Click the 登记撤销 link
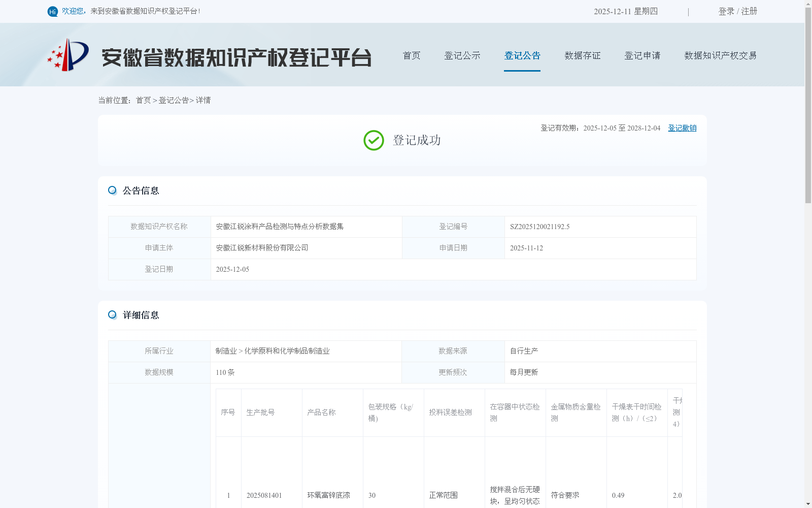This screenshot has width=812, height=508. pyautogui.click(x=682, y=128)
